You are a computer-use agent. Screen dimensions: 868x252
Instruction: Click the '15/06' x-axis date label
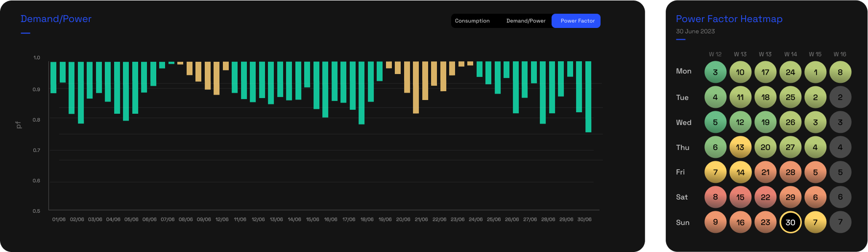[313, 220]
